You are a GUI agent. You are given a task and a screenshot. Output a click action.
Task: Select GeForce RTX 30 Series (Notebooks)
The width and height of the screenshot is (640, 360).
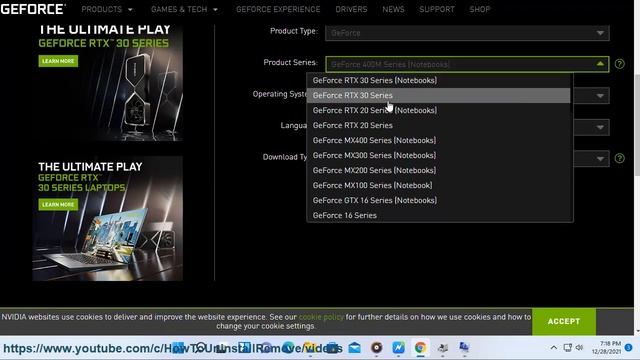(x=439, y=80)
